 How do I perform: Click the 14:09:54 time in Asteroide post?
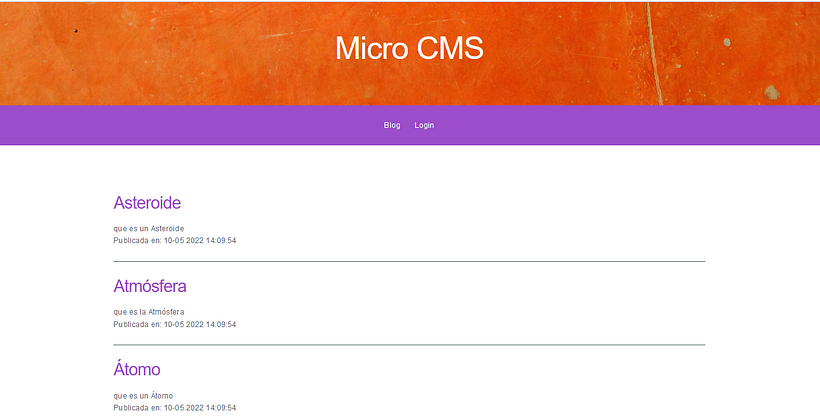220,240
